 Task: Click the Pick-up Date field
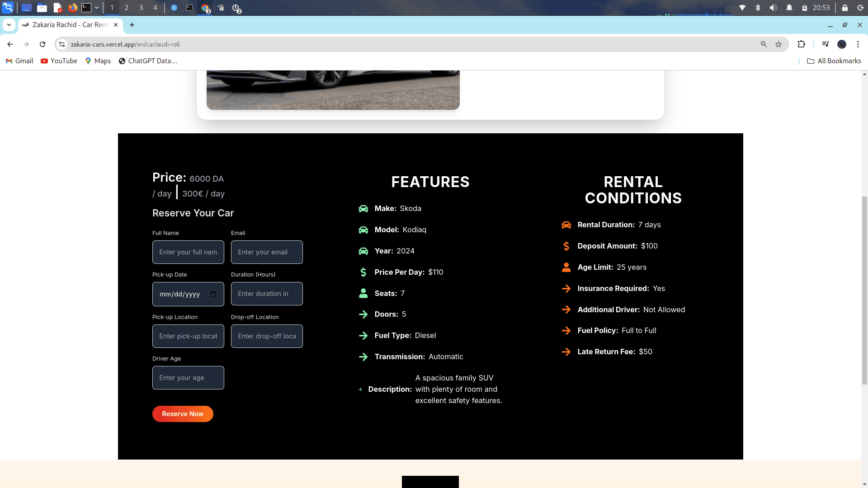188,294
